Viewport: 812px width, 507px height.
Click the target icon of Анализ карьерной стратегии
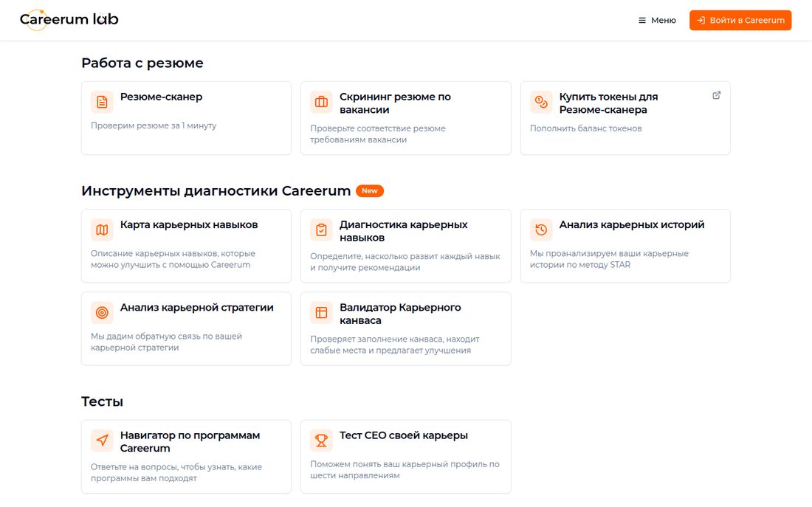pyautogui.click(x=102, y=313)
